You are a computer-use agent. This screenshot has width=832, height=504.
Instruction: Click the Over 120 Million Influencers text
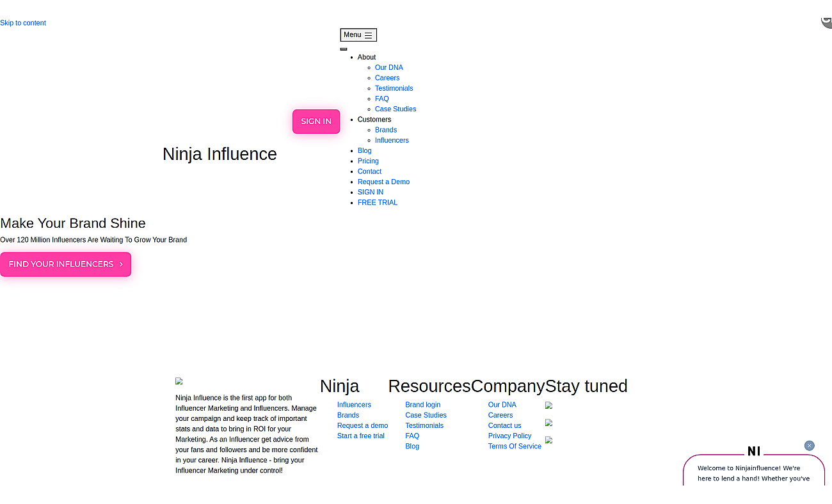93,240
